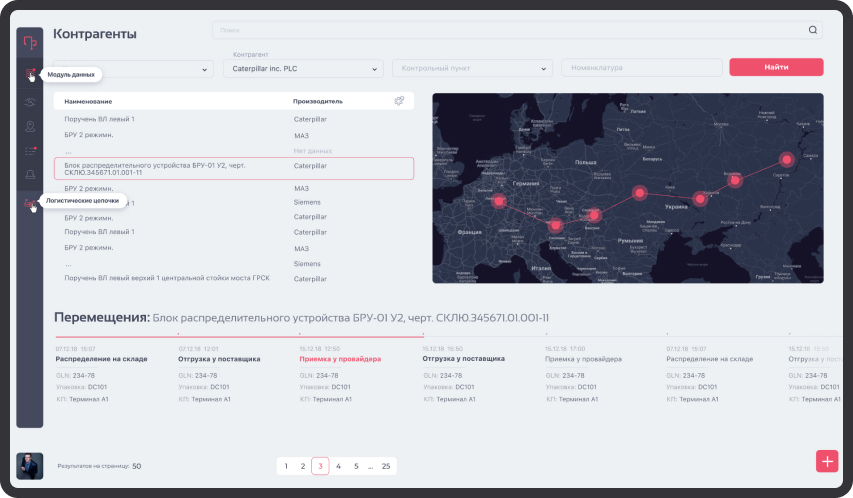Select current page 3

click(320, 466)
